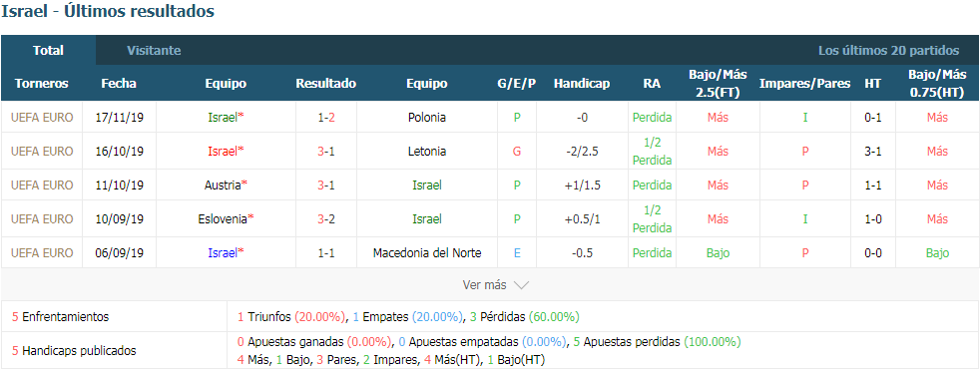Click the Impares/Pares column header
This screenshot has height=373, width=980.
tap(805, 83)
